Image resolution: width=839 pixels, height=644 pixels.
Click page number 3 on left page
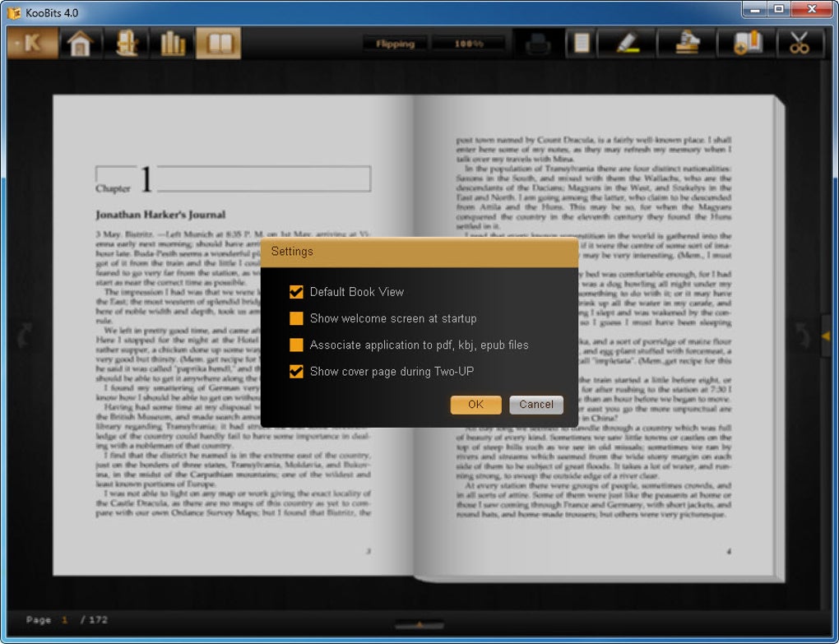368,551
